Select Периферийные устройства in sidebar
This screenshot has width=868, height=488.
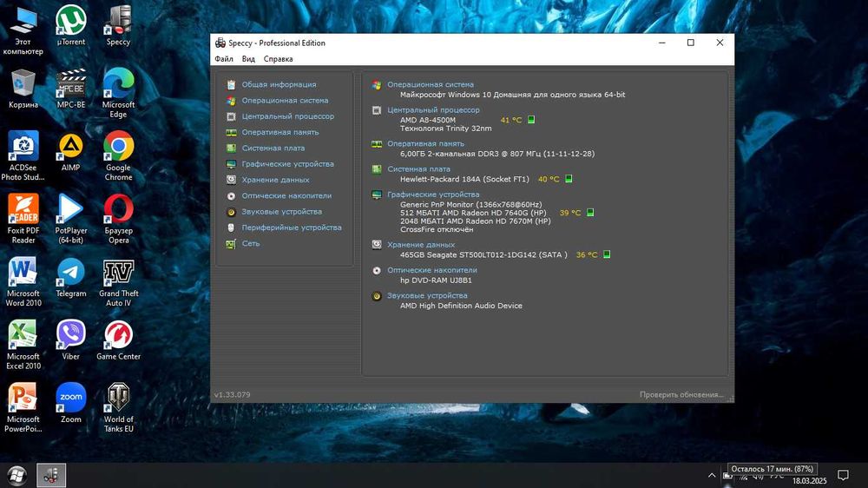tap(292, 228)
